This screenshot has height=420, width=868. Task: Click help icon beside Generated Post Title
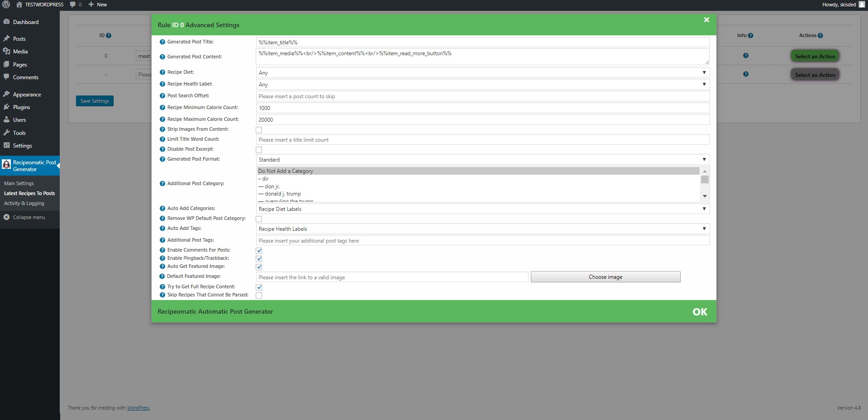pyautogui.click(x=162, y=42)
